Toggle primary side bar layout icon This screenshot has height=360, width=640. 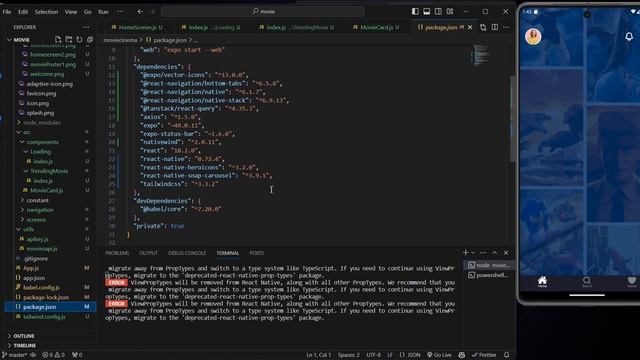(415, 11)
